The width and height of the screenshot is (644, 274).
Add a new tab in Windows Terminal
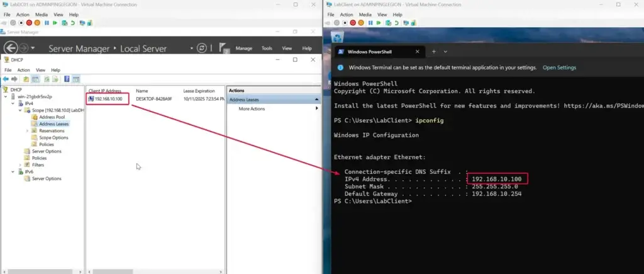click(x=433, y=51)
